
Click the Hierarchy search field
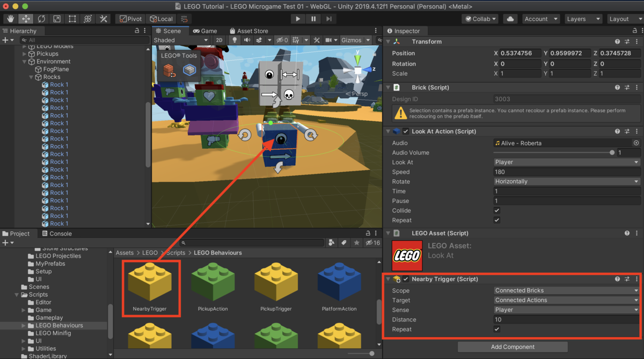[85, 40]
